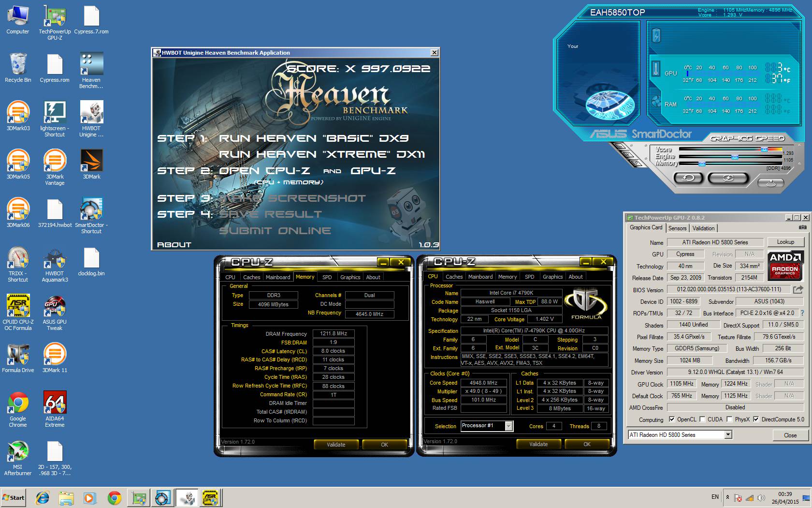Launch the 3DMark desktop icon
This screenshot has height=508, width=812.
pos(91,165)
